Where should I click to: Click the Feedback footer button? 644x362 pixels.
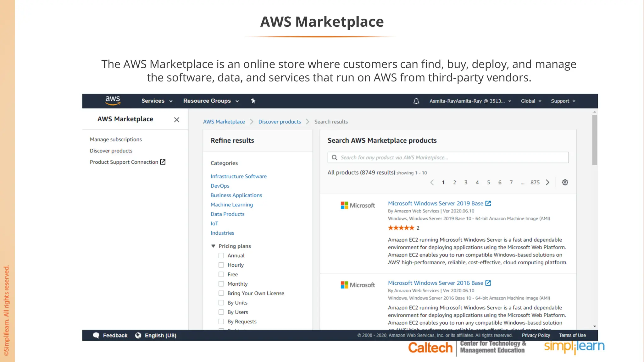point(110,335)
